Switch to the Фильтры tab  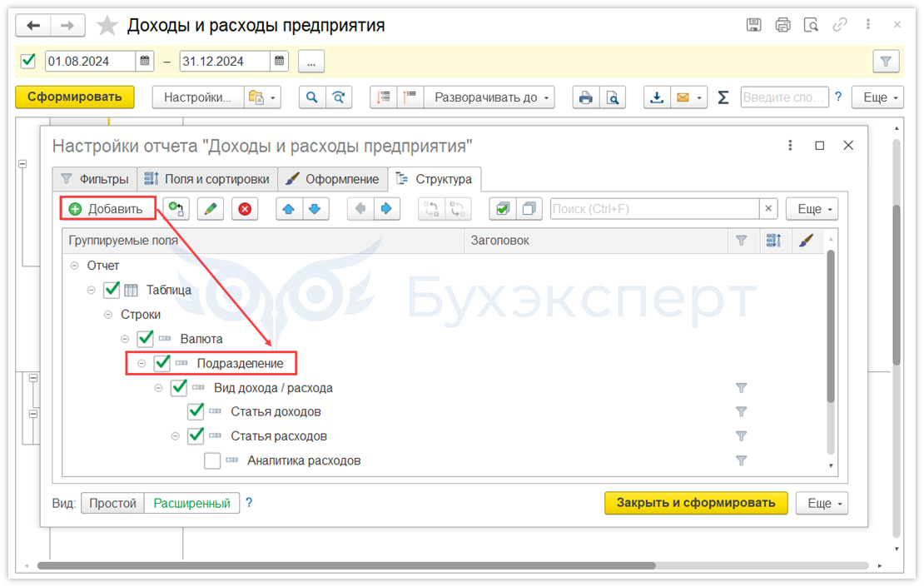tap(96, 179)
